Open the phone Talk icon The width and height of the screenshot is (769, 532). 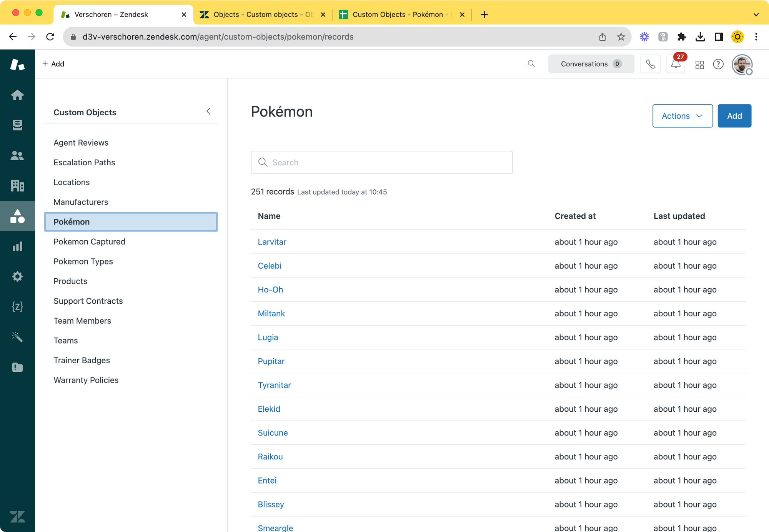click(650, 64)
